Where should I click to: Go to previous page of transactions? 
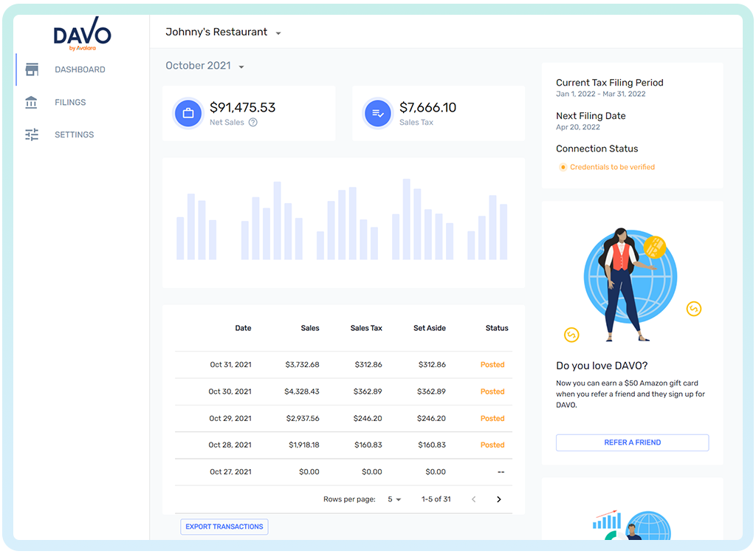tap(474, 499)
